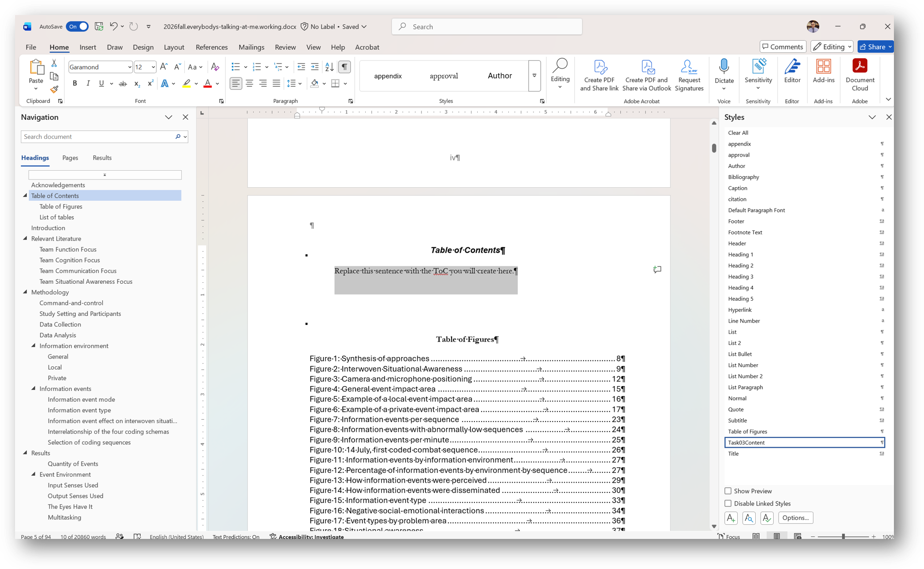Viewport: 924px width, 569px height.
Task: Toggle left text alignment
Action: [236, 83]
